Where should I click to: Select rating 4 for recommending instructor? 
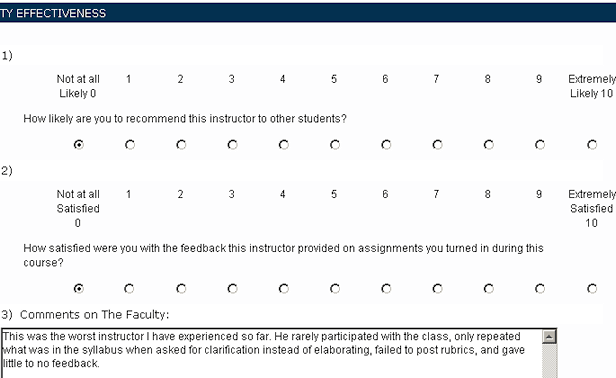(284, 145)
